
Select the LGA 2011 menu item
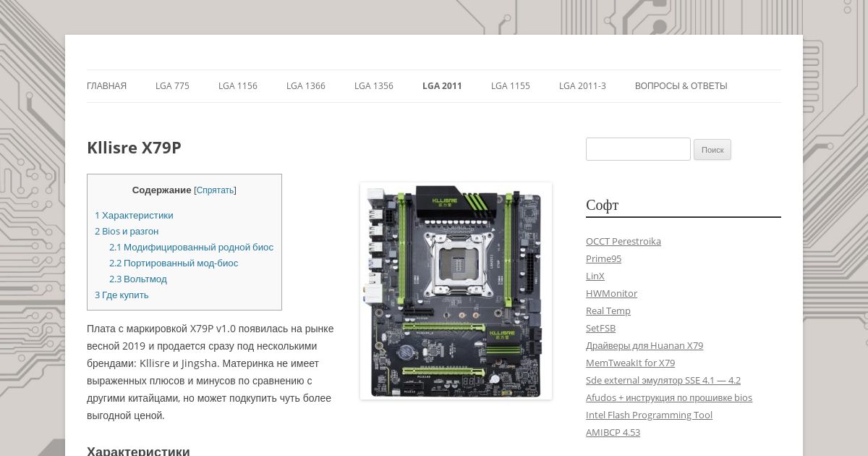(x=442, y=85)
